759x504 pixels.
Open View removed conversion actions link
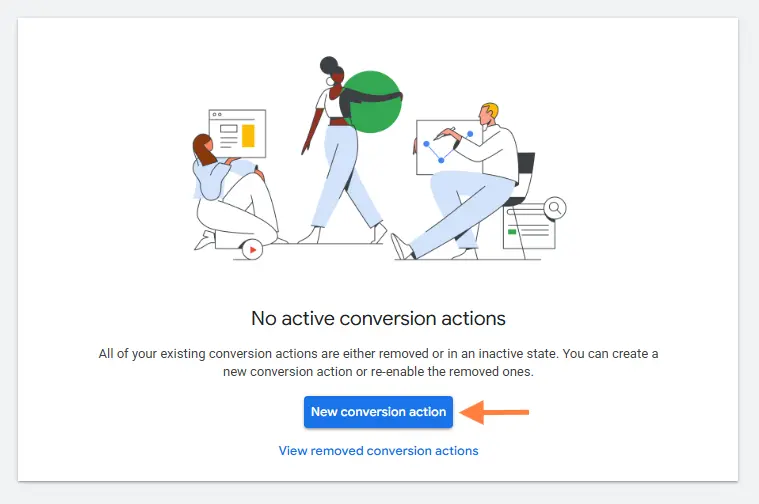[378, 451]
